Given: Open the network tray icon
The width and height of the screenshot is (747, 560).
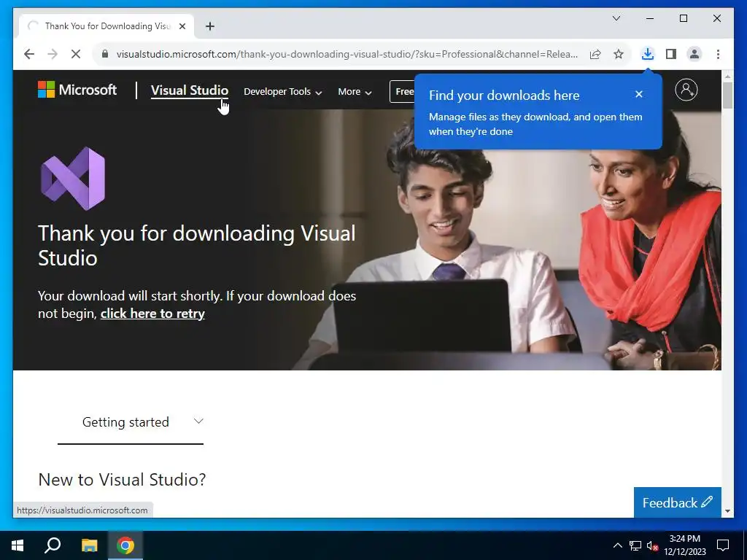Looking at the screenshot, I should (x=635, y=545).
